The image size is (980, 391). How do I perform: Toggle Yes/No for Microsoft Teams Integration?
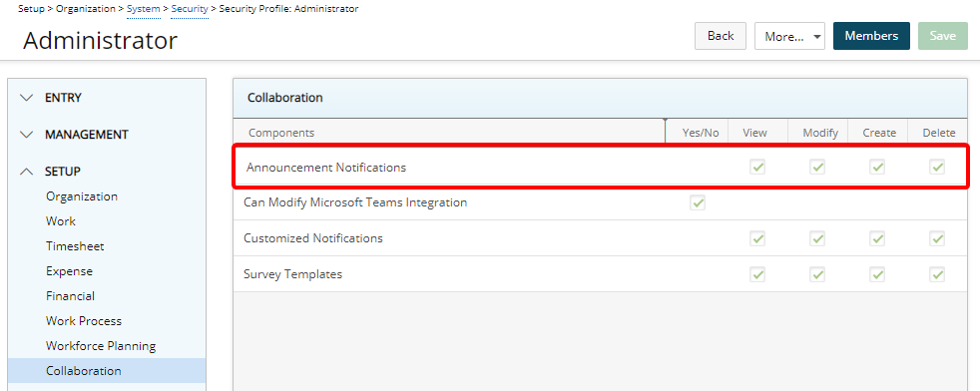(x=698, y=202)
